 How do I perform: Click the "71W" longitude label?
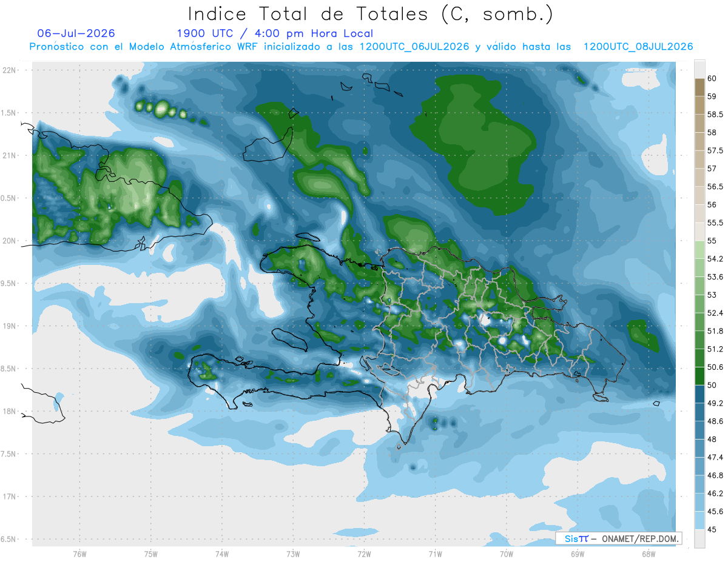(x=435, y=554)
